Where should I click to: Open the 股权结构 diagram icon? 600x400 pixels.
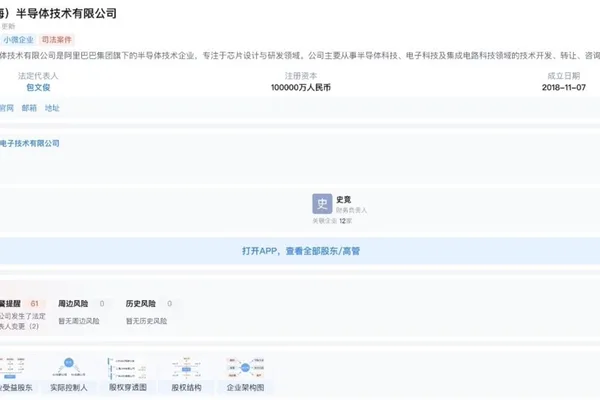click(x=186, y=369)
